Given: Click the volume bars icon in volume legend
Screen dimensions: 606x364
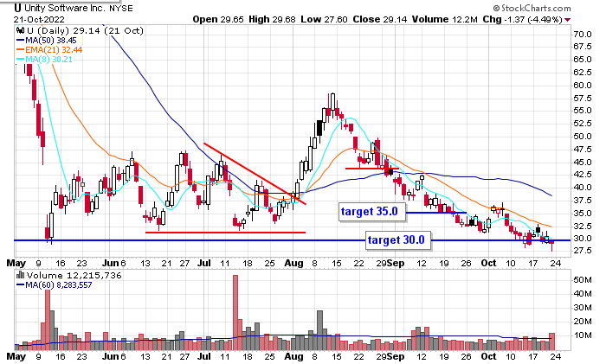Looking at the screenshot, I should click(x=20, y=275).
